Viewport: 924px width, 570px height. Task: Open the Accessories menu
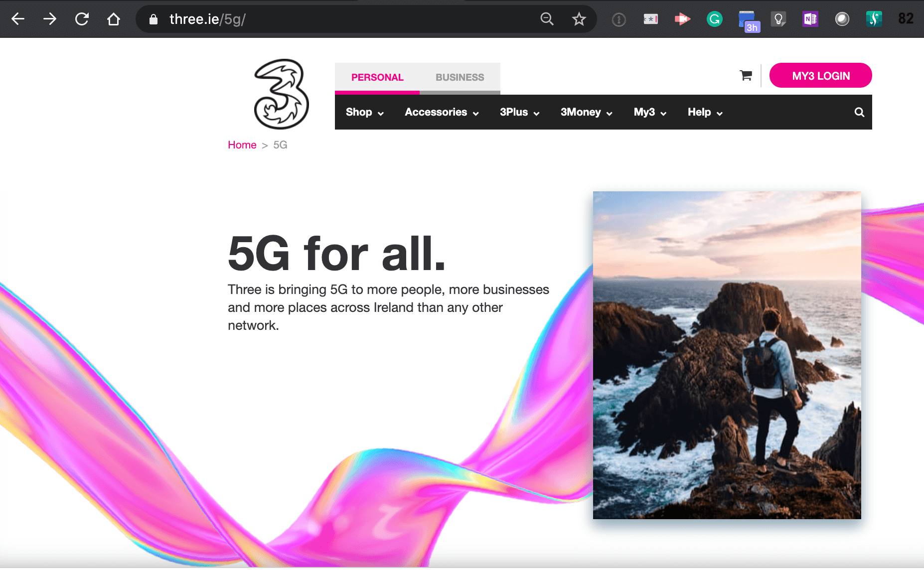coord(441,112)
